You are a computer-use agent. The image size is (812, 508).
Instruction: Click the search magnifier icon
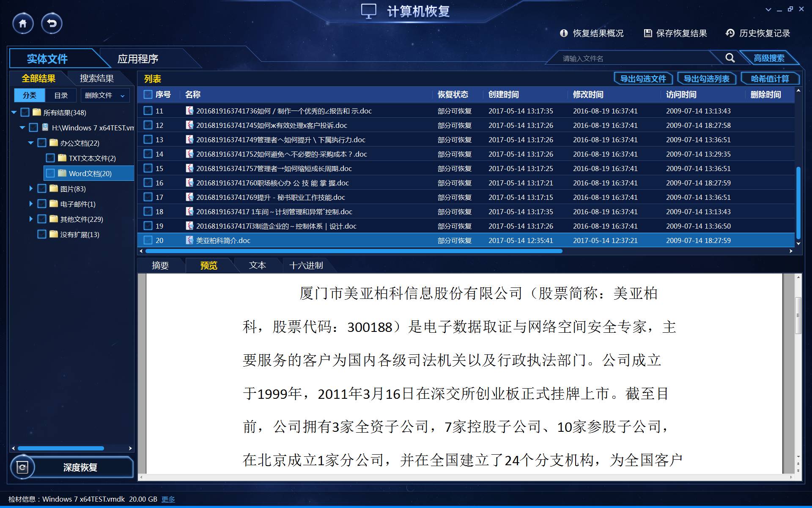(x=730, y=58)
